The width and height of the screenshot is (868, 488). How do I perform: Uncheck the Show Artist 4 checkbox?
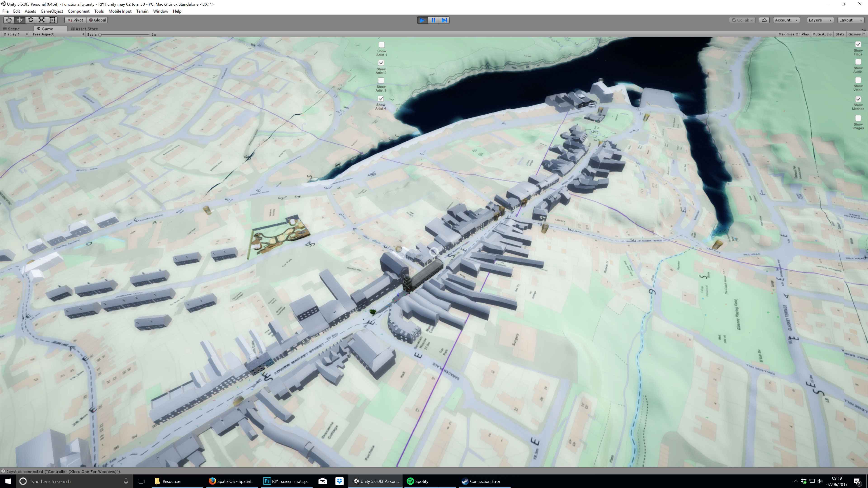tap(381, 99)
